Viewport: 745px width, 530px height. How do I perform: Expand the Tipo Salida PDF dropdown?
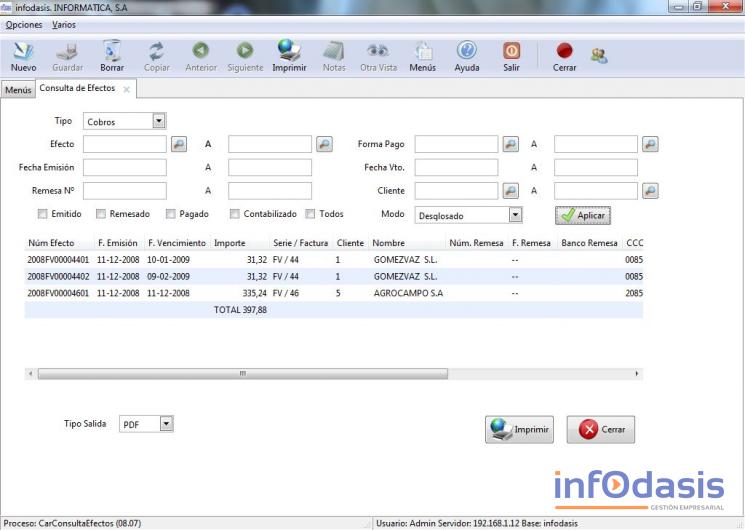tap(166, 424)
